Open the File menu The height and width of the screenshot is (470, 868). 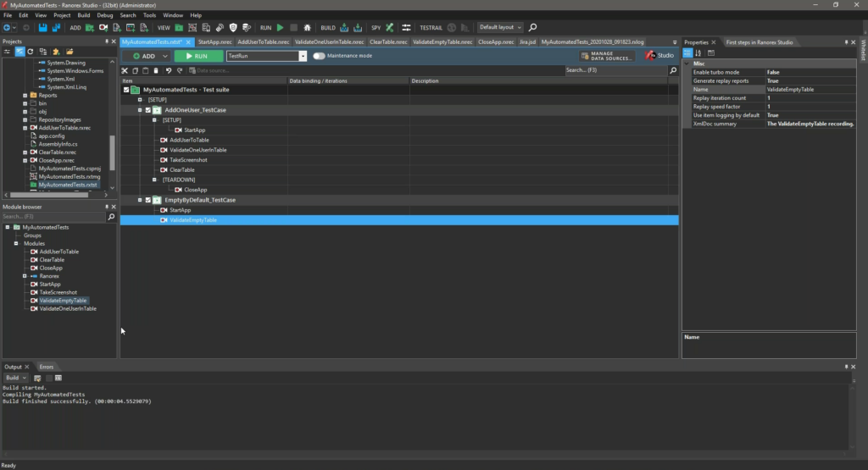[x=8, y=15]
